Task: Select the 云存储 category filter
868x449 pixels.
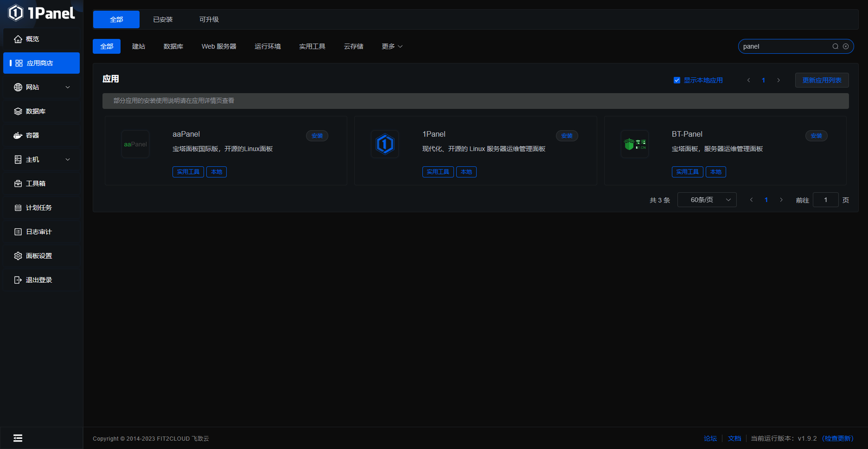Action: [x=353, y=46]
